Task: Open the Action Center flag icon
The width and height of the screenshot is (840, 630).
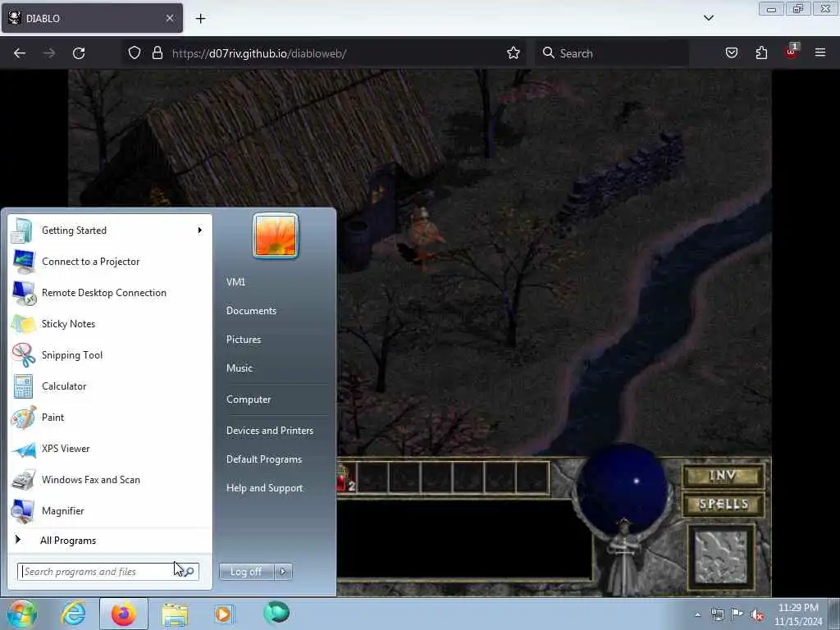Action: pos(737,614)
